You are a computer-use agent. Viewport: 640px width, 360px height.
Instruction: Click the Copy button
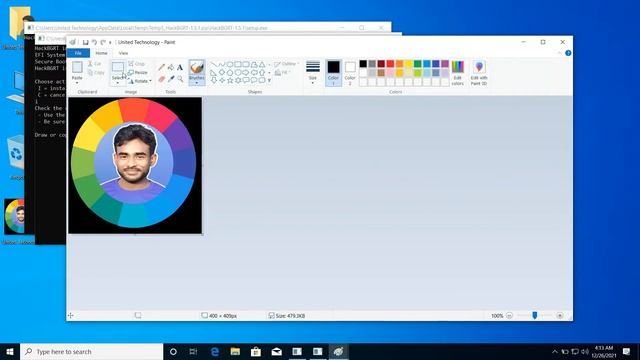96,73
